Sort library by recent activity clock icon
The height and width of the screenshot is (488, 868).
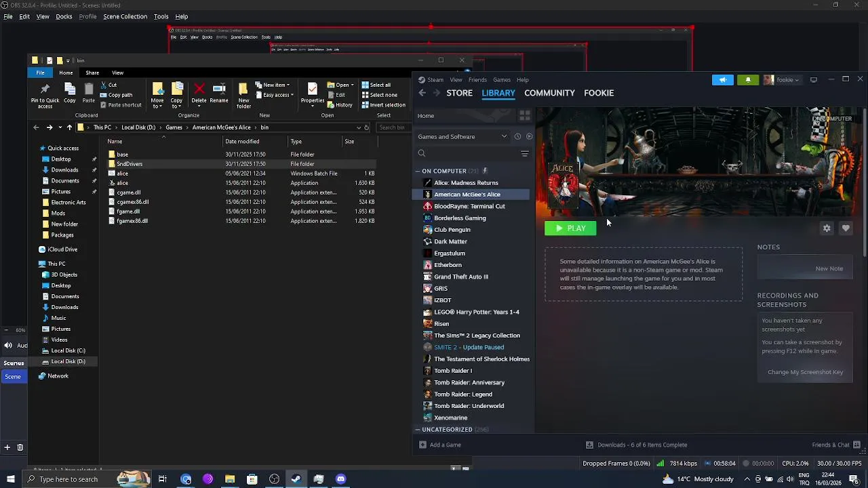[x=517, y=137]
